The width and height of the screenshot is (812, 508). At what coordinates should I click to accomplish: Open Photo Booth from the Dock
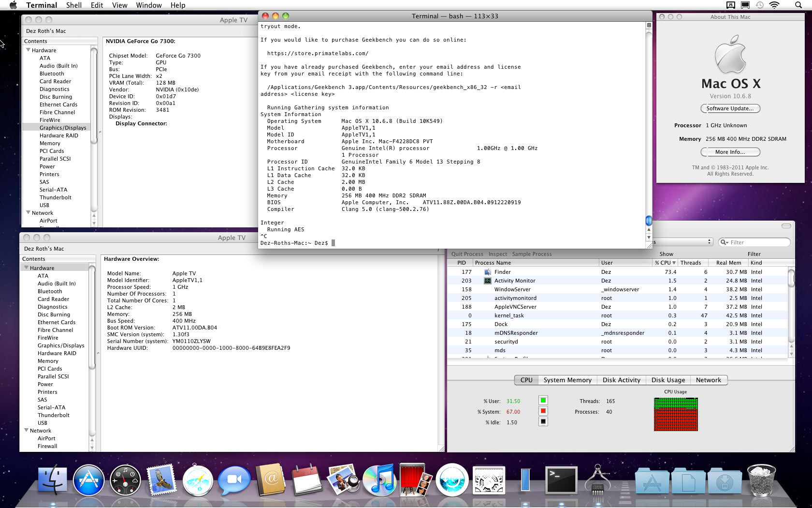coord(416,480)
